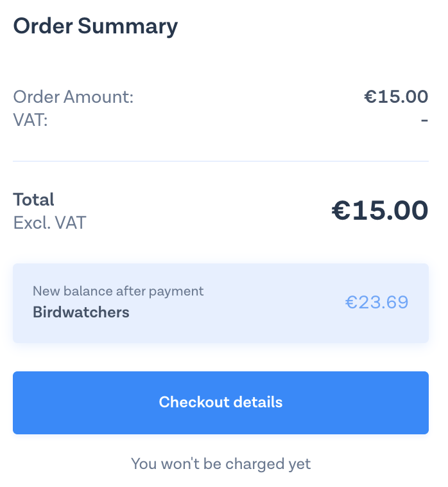Click the Checkout details button
Screen dimensions: 448x487
(221, 403)
